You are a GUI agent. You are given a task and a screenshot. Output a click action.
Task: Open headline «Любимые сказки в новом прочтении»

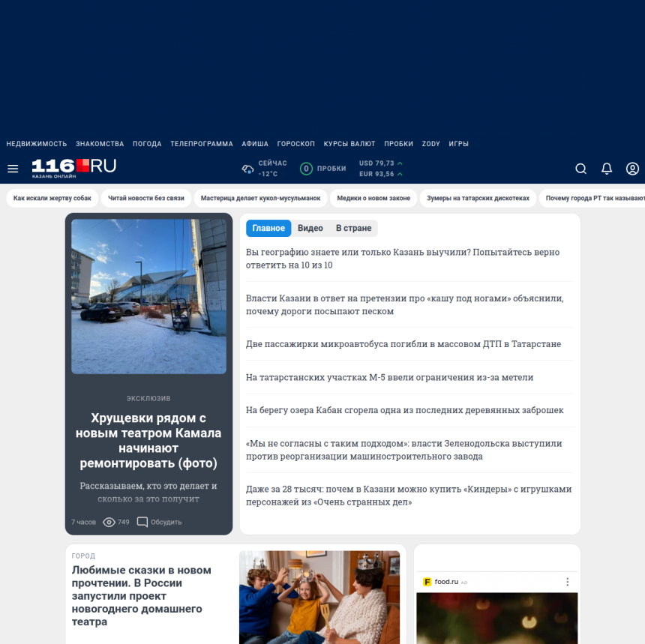click(x=142, y=595)
